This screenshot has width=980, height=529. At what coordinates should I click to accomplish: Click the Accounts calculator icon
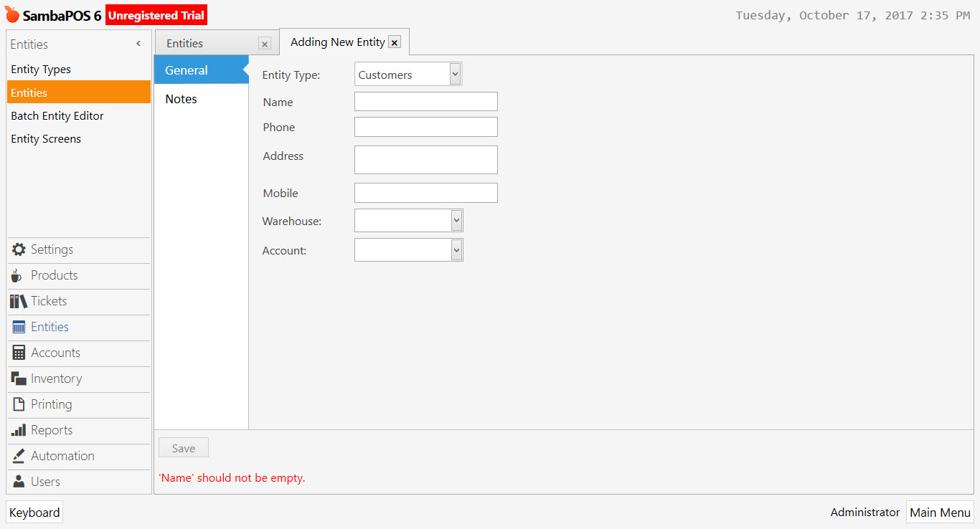18,353
